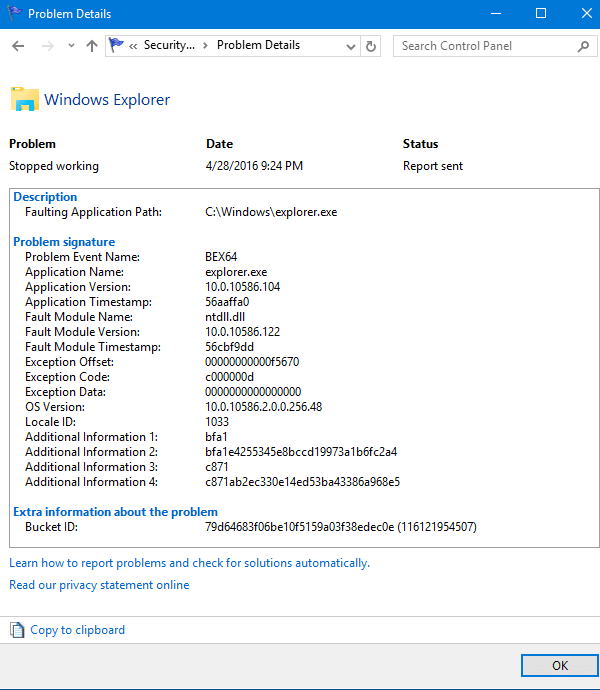Click the date 4/28/2016 9:24 PM
Viewport: 600px width, 690px height.
[254, 166]
